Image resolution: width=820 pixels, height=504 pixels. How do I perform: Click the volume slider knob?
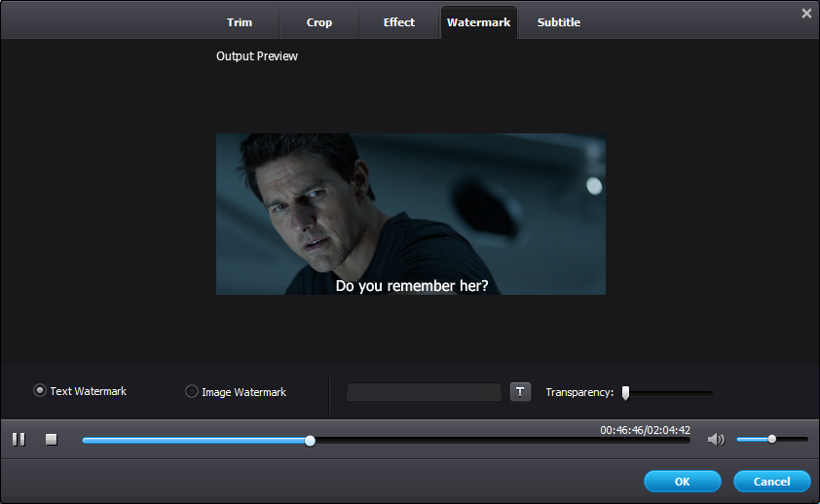[x=771, y=439]
